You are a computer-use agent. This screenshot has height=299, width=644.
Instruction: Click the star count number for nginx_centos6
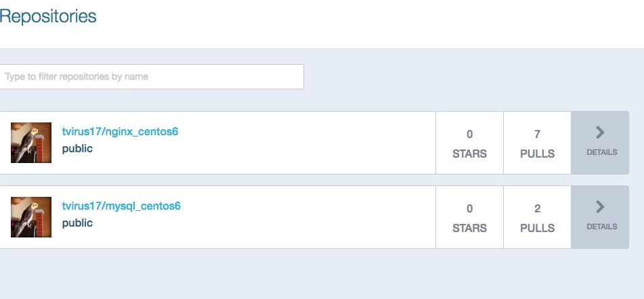469,134
